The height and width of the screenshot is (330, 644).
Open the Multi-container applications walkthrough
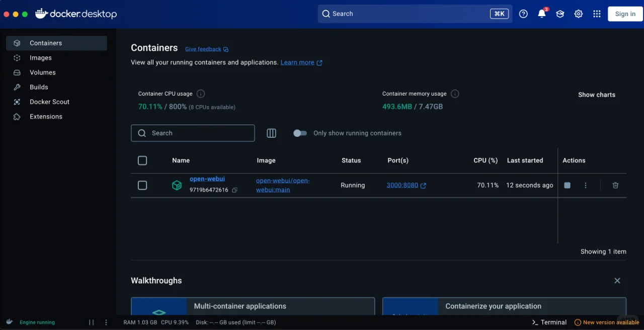(253, 306)
